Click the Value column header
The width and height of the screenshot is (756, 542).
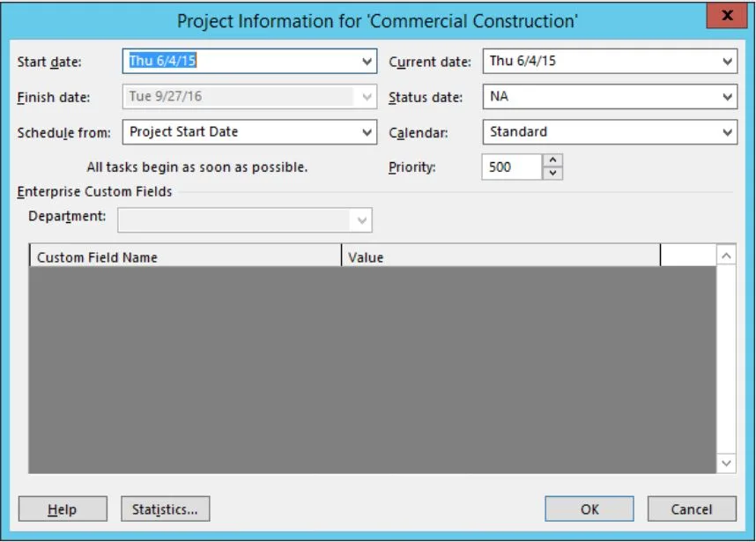point(500,257)
